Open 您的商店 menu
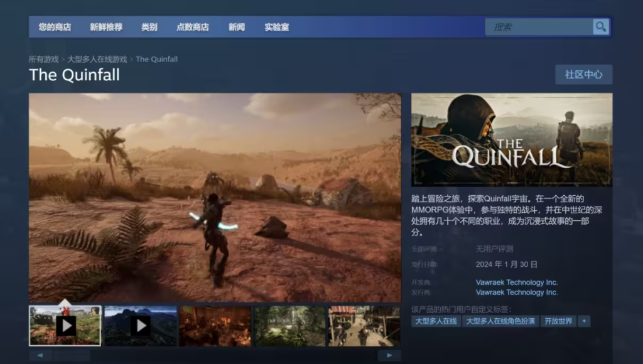Screen dimensions: 643x364 [55, 27]
